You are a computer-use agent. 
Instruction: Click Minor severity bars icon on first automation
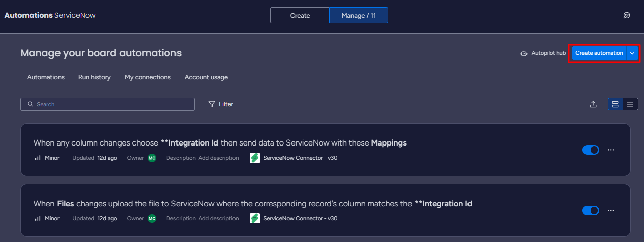point(37,158)
